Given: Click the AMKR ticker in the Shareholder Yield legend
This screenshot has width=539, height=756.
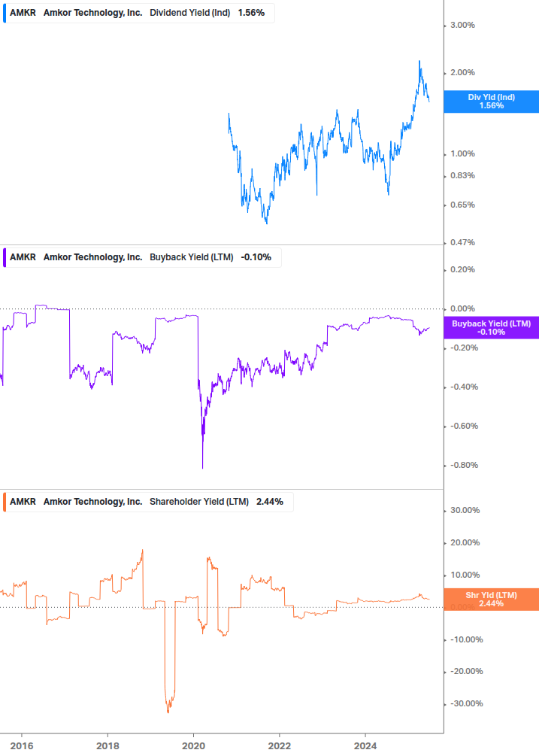Looking at the screenshot, I should pyautogui.click(x=23, y=502).
